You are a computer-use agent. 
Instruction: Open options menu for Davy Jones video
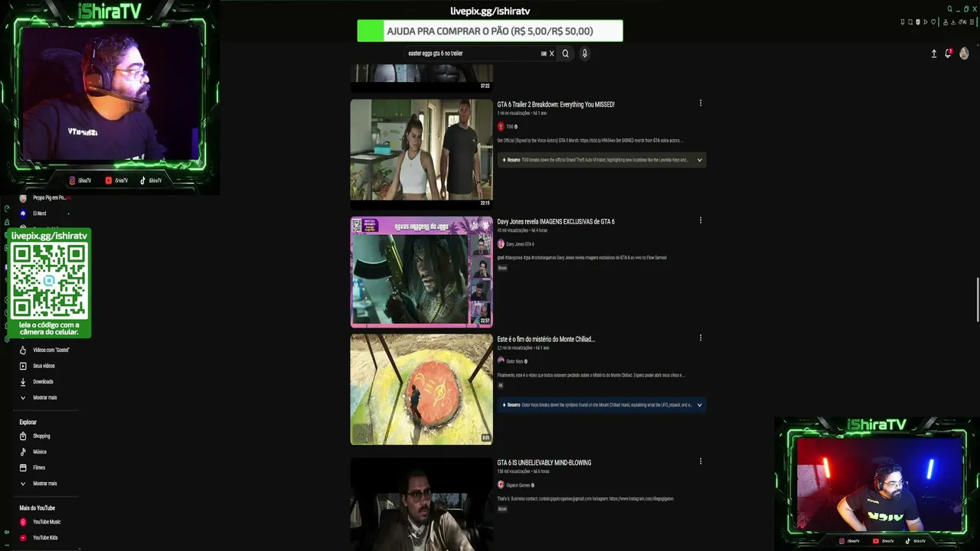point(701,220)
